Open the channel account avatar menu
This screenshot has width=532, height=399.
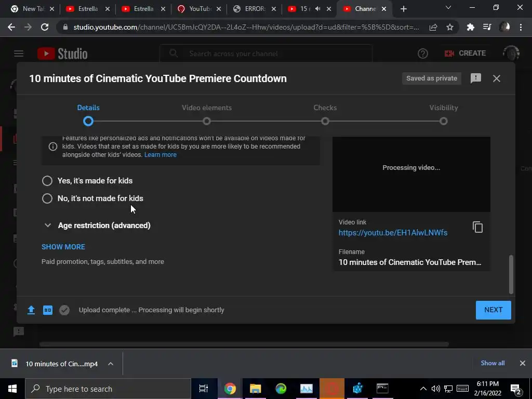click(x=511, y=54)
